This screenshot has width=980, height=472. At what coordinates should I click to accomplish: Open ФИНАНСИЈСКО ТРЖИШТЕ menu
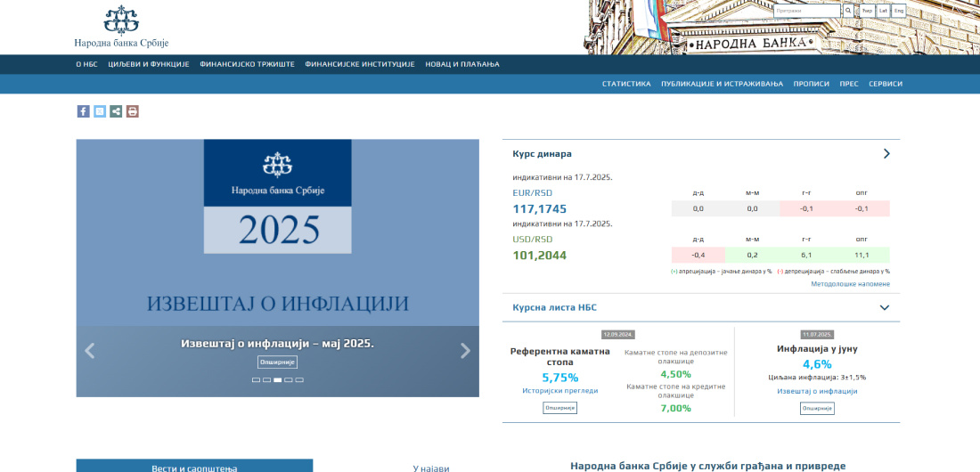(x=248, y=64)
